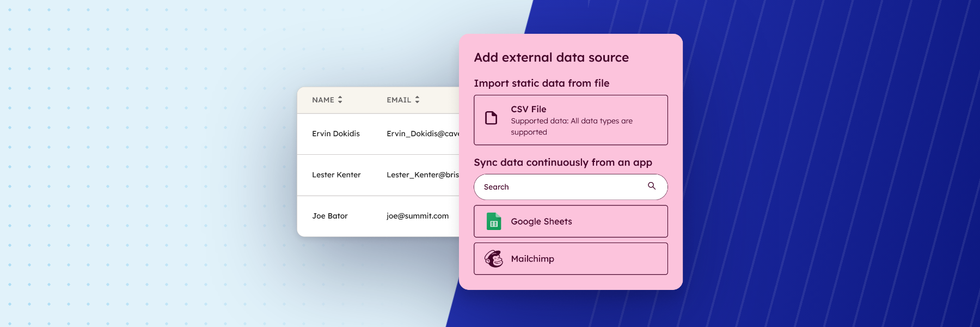Choose Google Sheets as data source
Viewport: 980px width, 327px height.
[x=571, y=221]
